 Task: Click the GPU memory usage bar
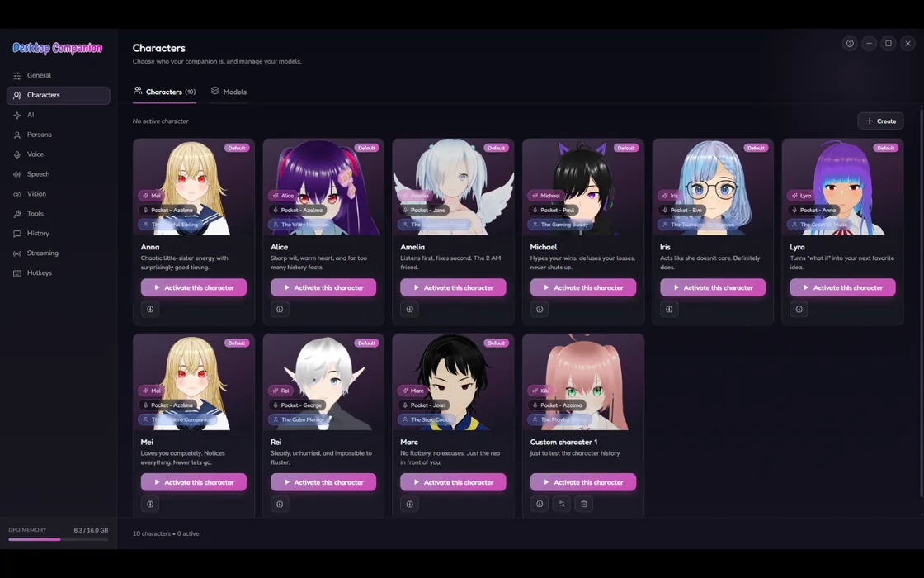pyautogui.click(x=58, y=539)
